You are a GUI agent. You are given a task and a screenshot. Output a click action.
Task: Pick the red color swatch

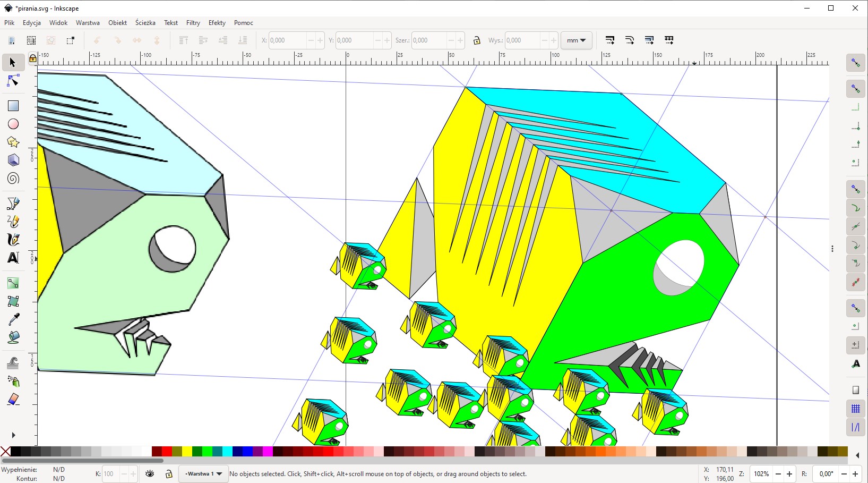[167, 452]
